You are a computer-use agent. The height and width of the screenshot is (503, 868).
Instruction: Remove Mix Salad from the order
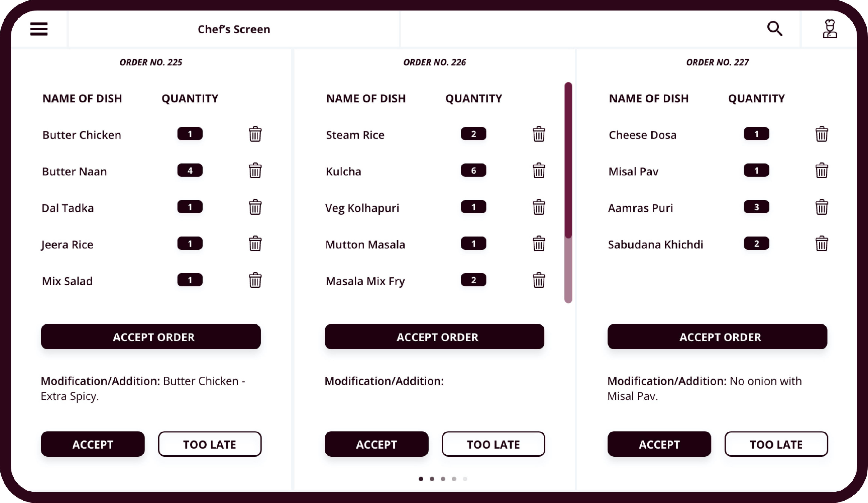pos(255,280)
